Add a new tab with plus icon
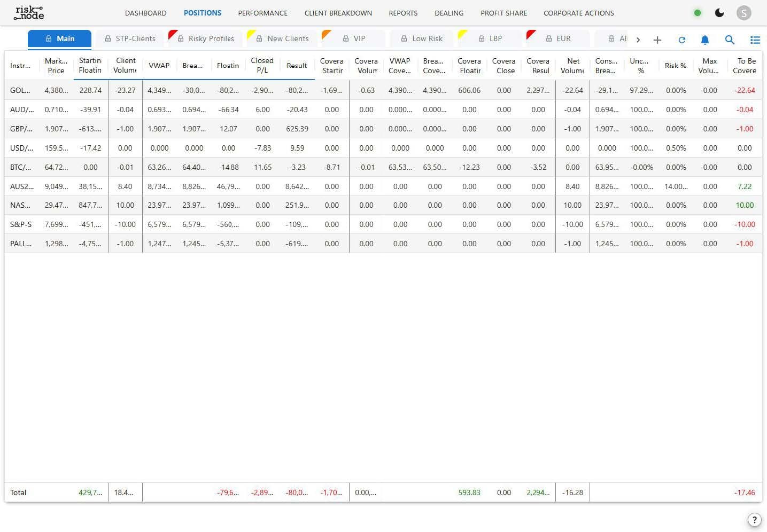This screenshot has height=532, width=767. click(x=657, y=40)
